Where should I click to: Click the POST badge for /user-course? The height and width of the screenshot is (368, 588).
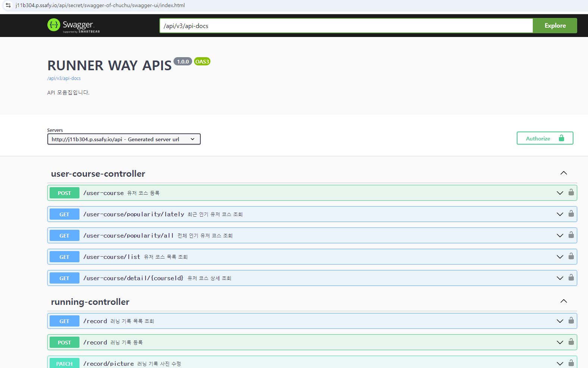click(65, 193)
